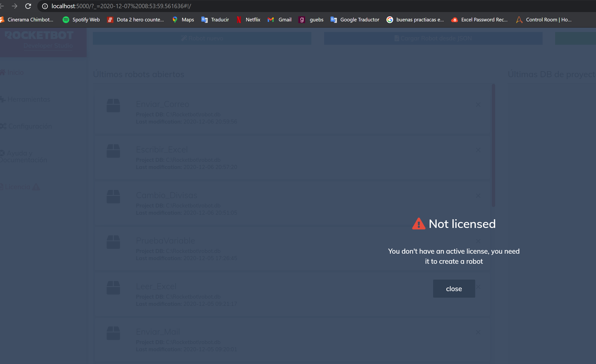Click the browser reload icon
The height and width of the screenshot is (364, 596).
tap(28, 6)
